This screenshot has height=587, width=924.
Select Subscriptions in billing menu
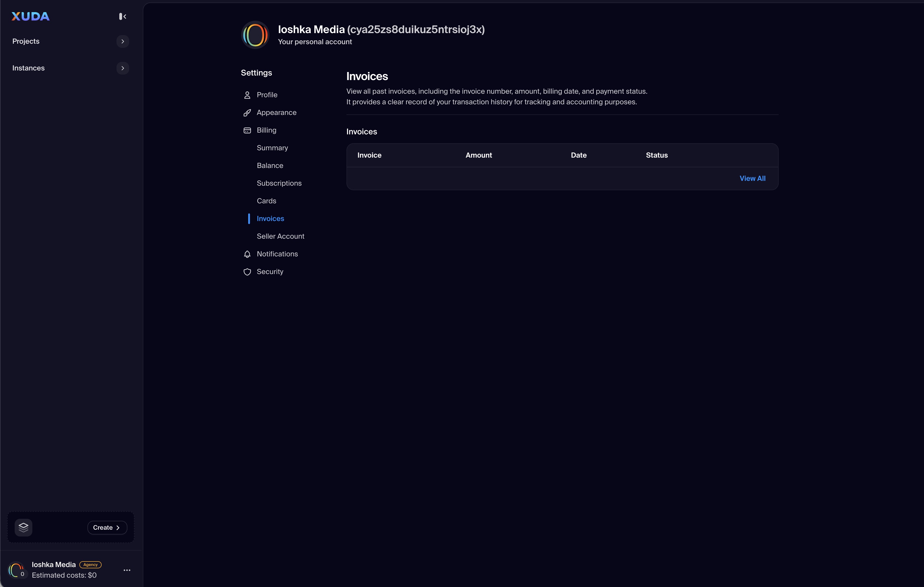[279, 183]
